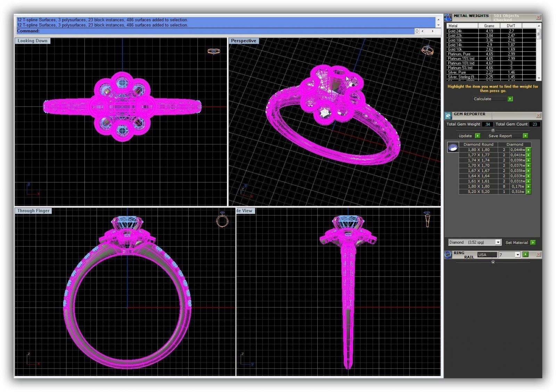Collapse Gem Reporter with the up-arrow handle

[x=493, y=130]
